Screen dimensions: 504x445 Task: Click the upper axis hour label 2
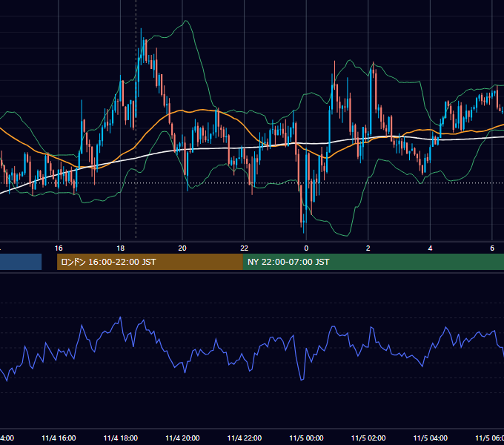click(x=368, y=248)
